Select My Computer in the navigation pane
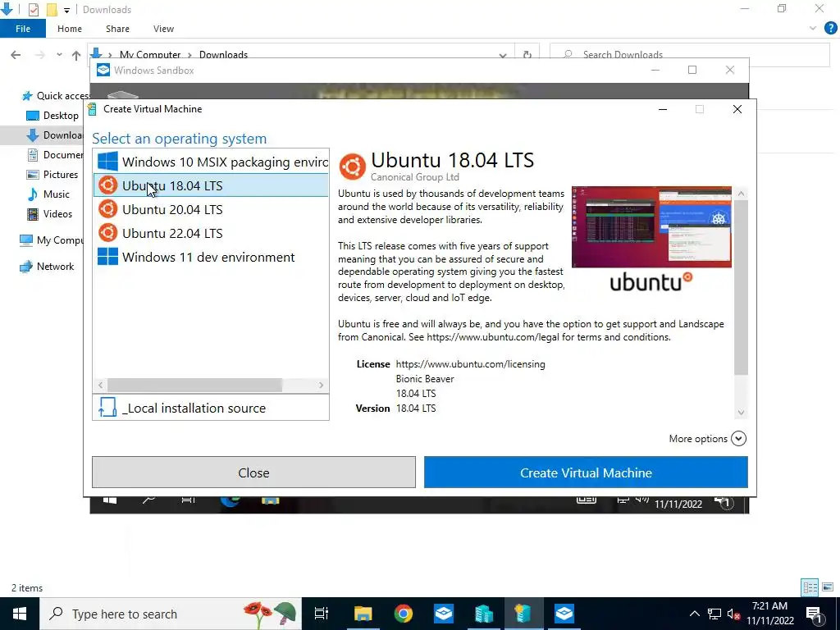The width and height of the screenshot is (840, 630). coord(51,240)
